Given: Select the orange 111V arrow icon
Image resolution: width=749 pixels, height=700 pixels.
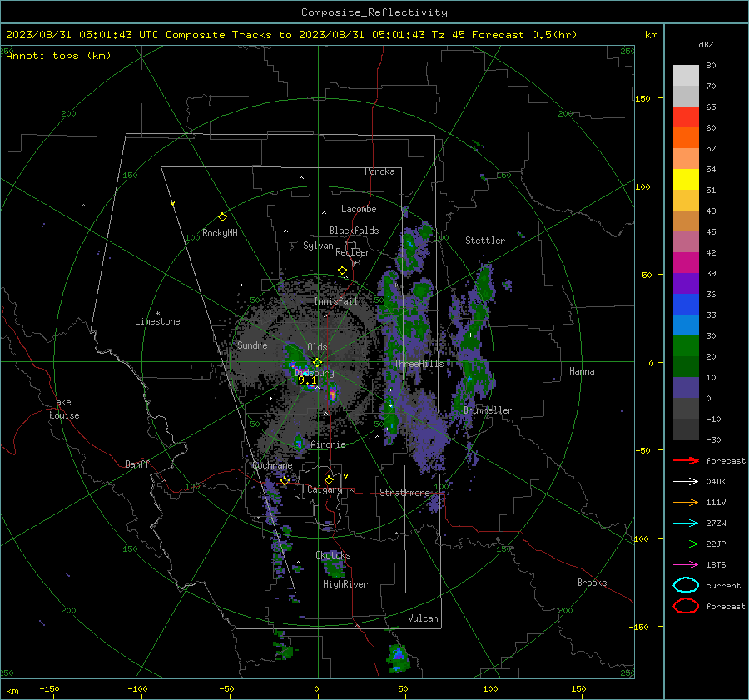Looking at the screenshot, I should [x=686, y=502].
